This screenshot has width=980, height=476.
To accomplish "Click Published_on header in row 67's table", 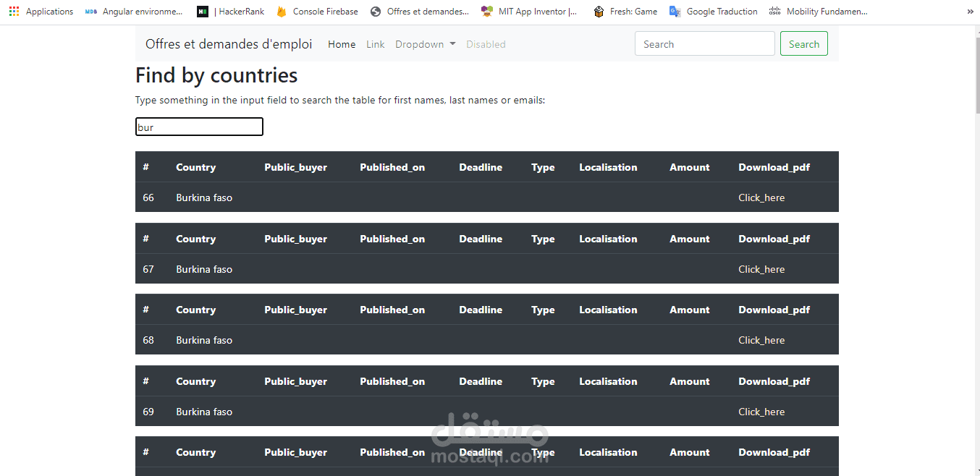I will coord(392,239).
